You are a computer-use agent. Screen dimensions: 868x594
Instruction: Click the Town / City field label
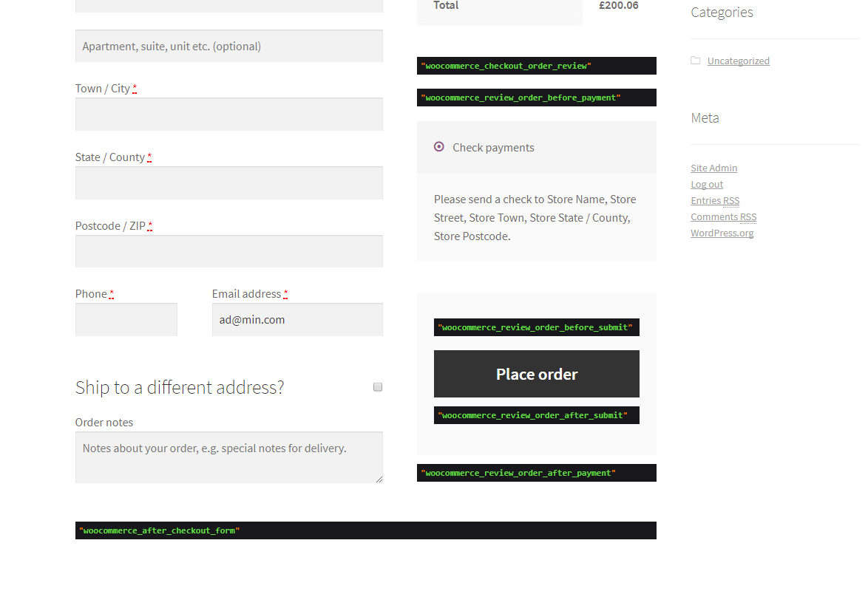tap(103, 89)
